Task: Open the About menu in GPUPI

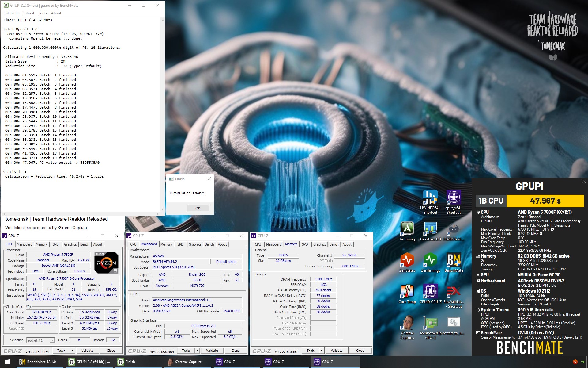Action: 56,13
